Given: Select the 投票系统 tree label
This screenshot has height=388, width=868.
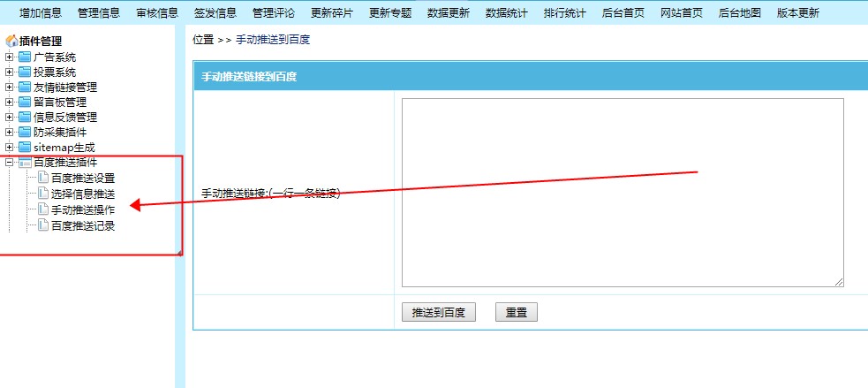Looking at the screenshot, I should pos(55,72).
